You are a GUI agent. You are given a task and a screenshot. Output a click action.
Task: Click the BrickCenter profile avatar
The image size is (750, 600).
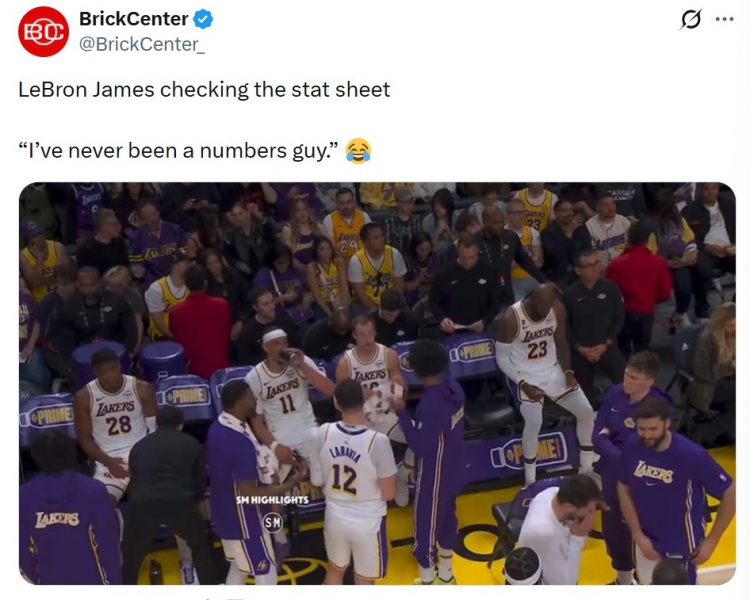[43, 31]
